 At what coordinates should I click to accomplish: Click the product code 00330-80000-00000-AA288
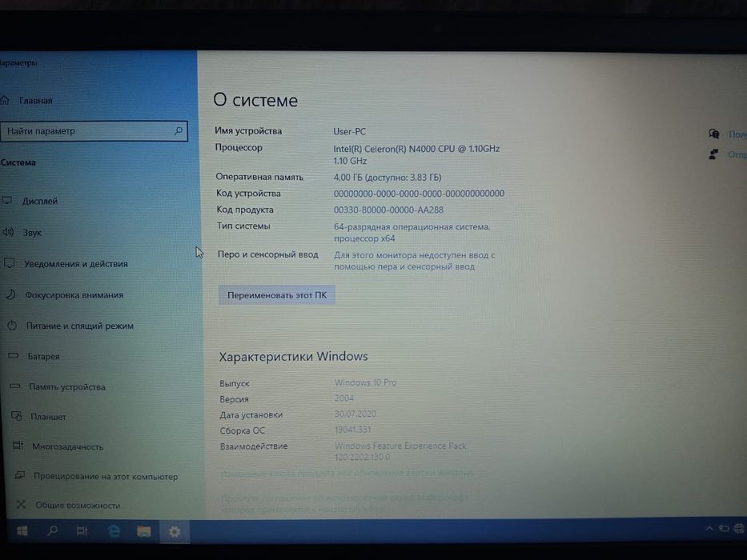pyautogui.click(x=388, y=210)
